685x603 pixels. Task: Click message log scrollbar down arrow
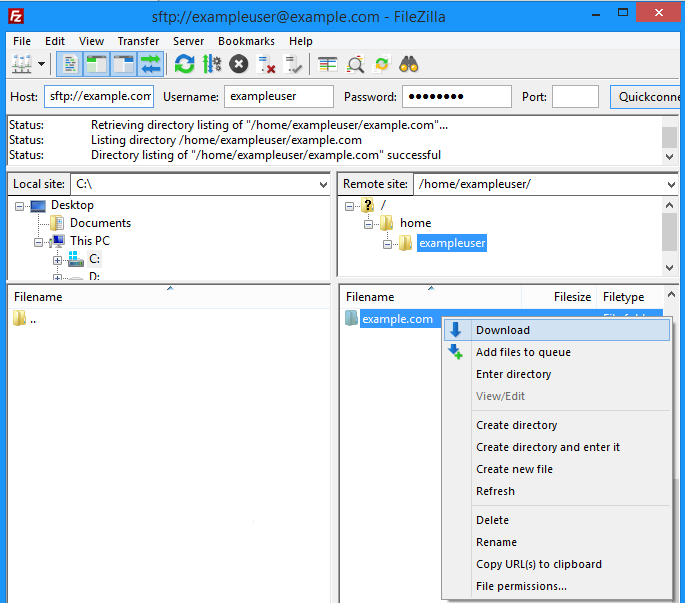pos(669,156)
